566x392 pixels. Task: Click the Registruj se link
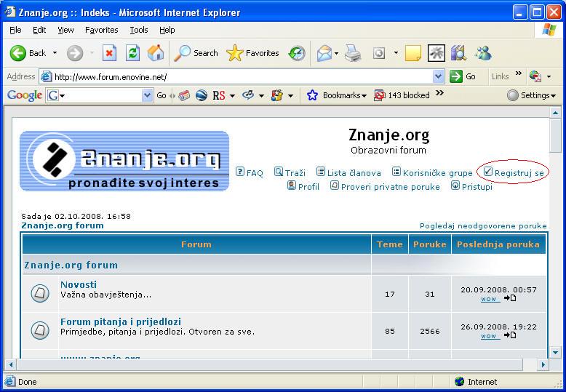tap(519, 173)
